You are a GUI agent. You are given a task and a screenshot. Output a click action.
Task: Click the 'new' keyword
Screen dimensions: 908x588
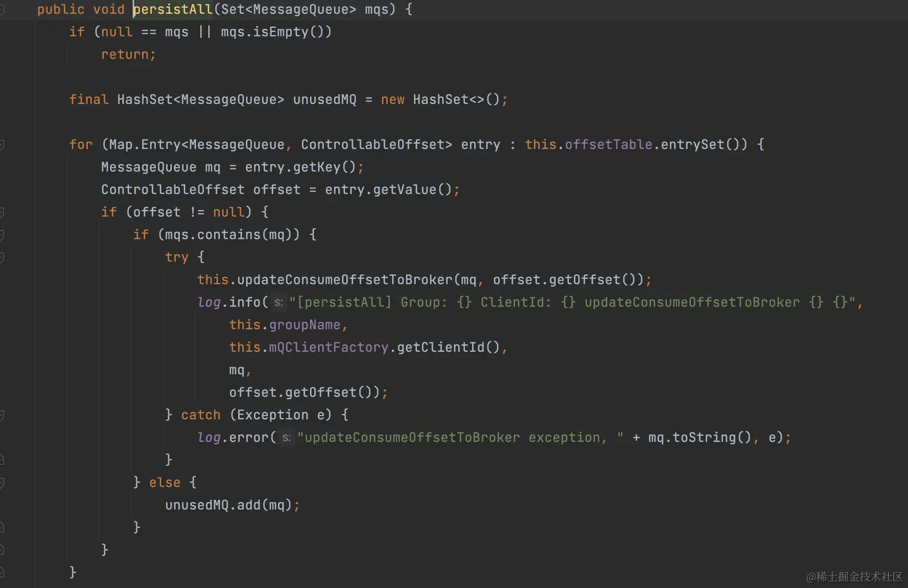click(x=393, y=99)
